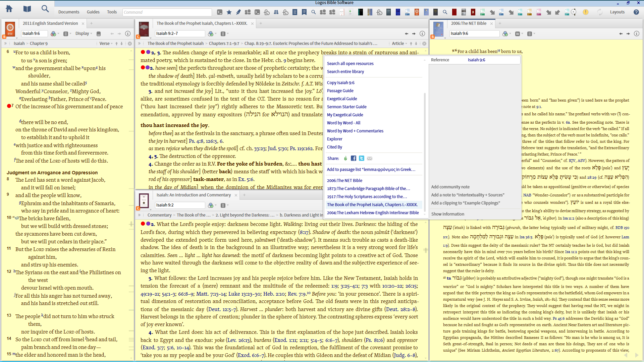644x362 pixels.
Task: Open the Help question mark icon
Action: tap(636, 12)
